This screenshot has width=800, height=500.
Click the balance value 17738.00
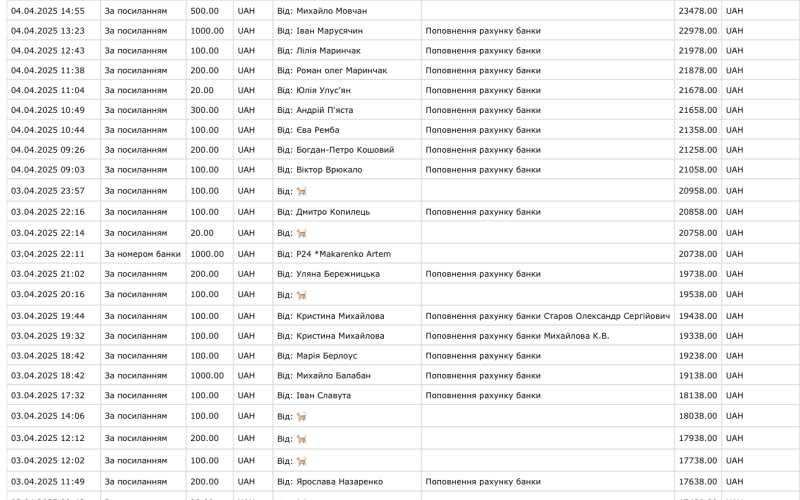click(x=697, y=461)
